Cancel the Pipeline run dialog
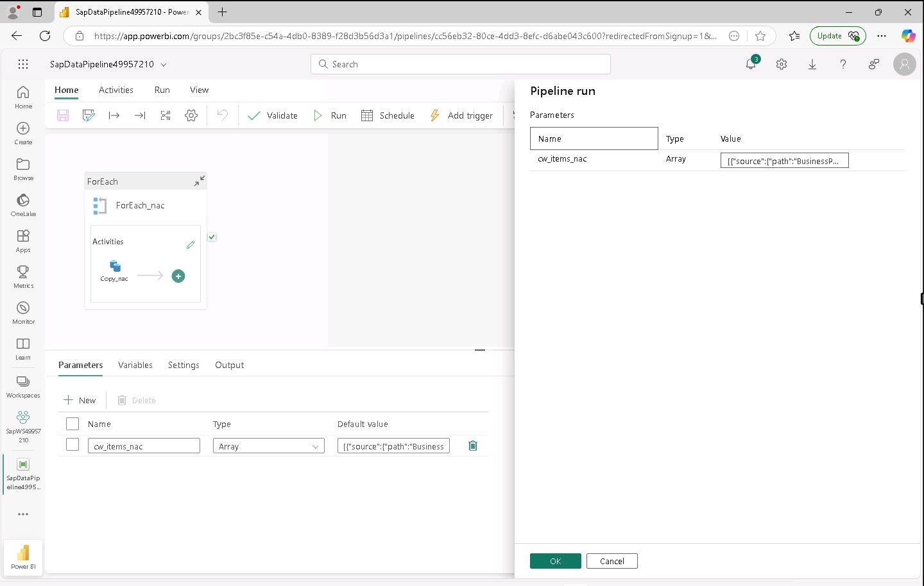The height and width of the screenshot is (586, 924). (x=612, y=561)
